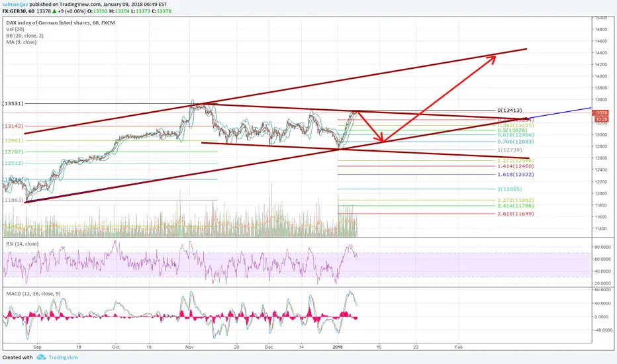Click the 1.618(12322) Fibonacci extension label

(516, 174)
